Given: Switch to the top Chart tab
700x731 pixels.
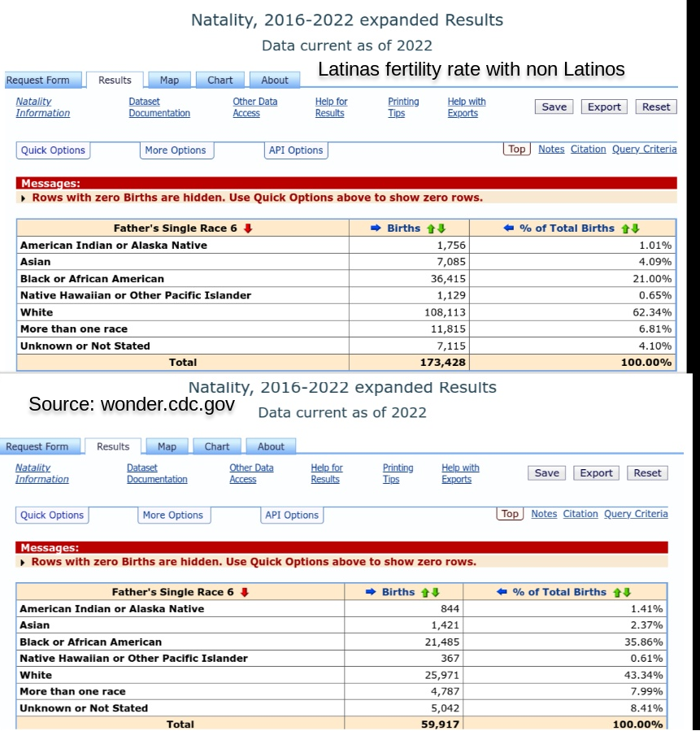Looking at the screenshot, I should pos(220,80).
